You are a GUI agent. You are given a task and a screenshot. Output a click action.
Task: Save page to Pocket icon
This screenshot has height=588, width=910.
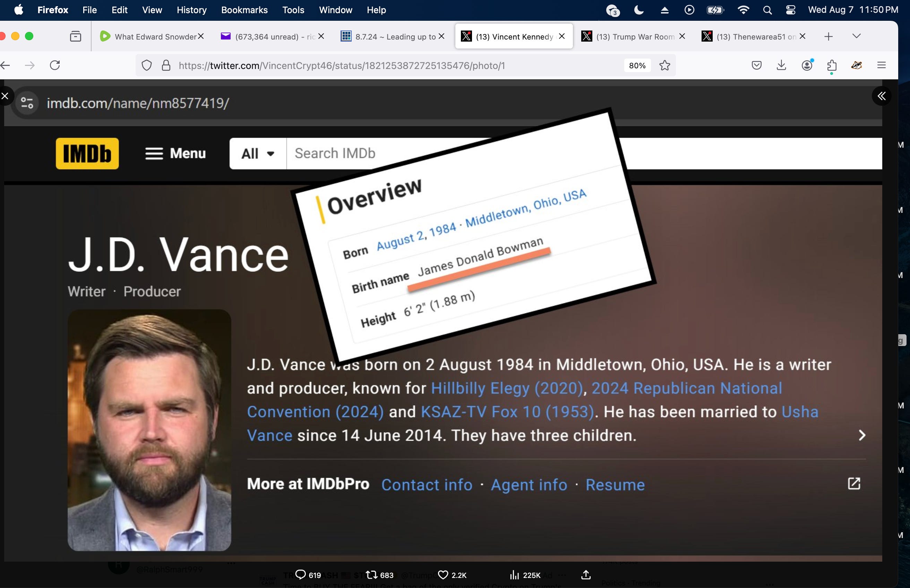pos(756,65)
